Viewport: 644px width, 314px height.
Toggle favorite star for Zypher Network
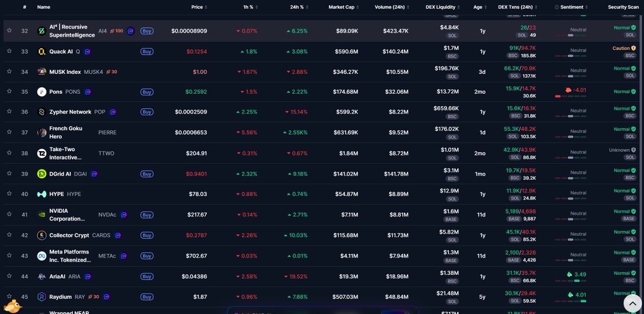point(9,112)
